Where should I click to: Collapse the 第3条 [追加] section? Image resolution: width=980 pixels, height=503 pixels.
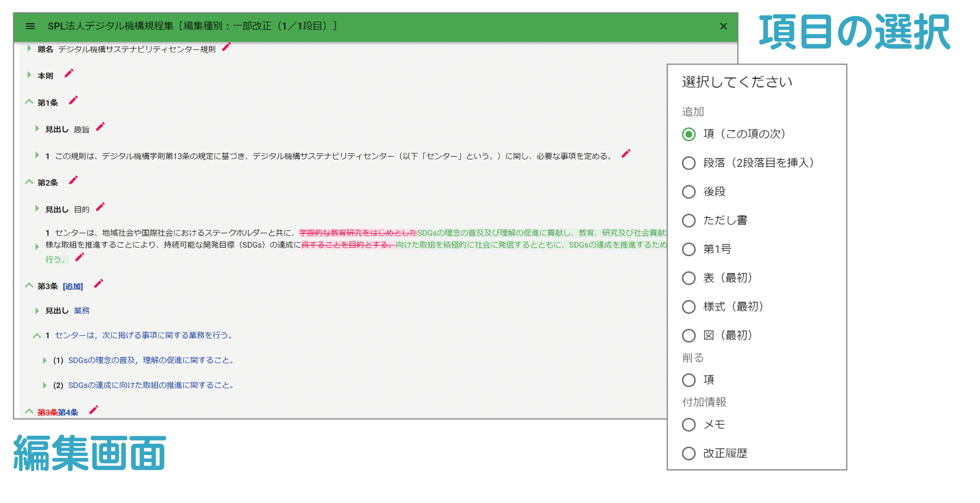coord(29,286)
